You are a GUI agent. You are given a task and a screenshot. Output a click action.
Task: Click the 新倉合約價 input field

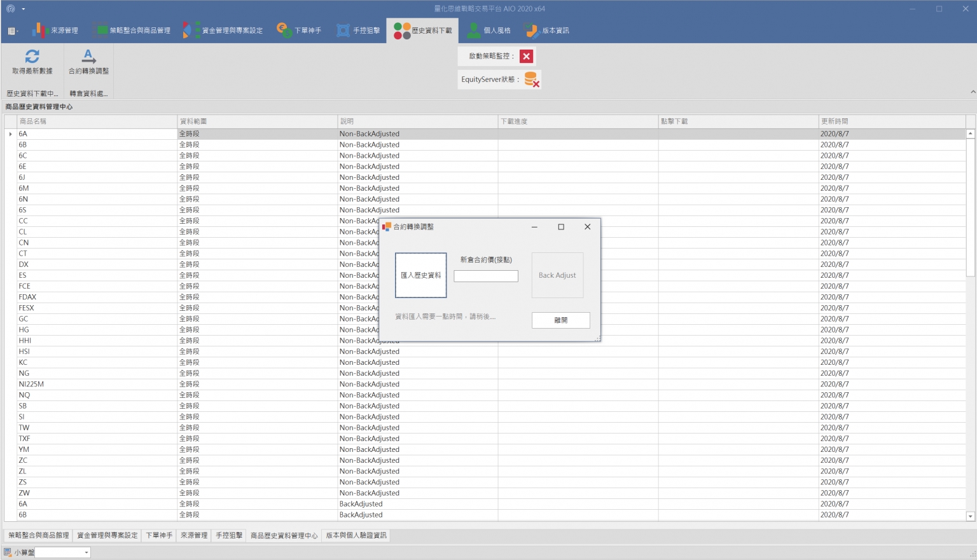[486, 276]
